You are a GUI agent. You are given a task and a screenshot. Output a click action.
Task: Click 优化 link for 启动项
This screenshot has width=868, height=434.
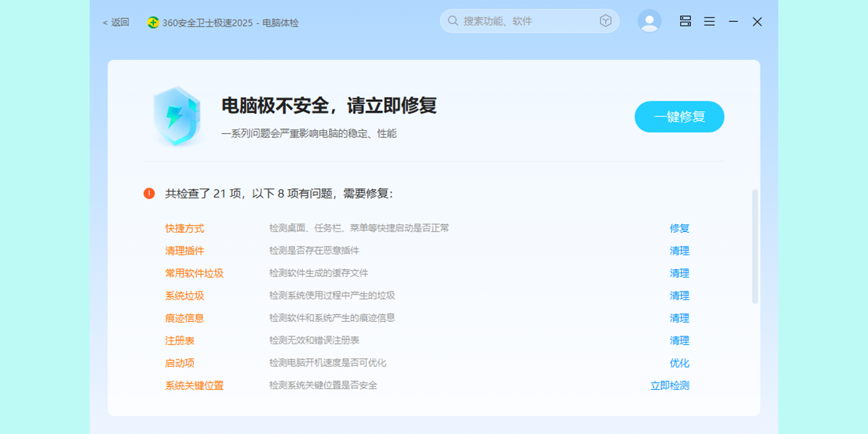pos(679,363)
